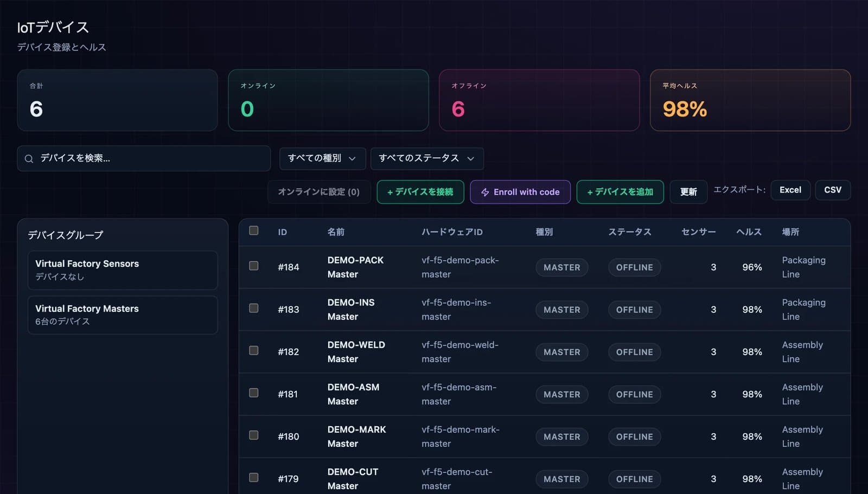The width and height of the screenshot is (868, 494).
Task: Open Enroll with code
Action: (520, 192)
